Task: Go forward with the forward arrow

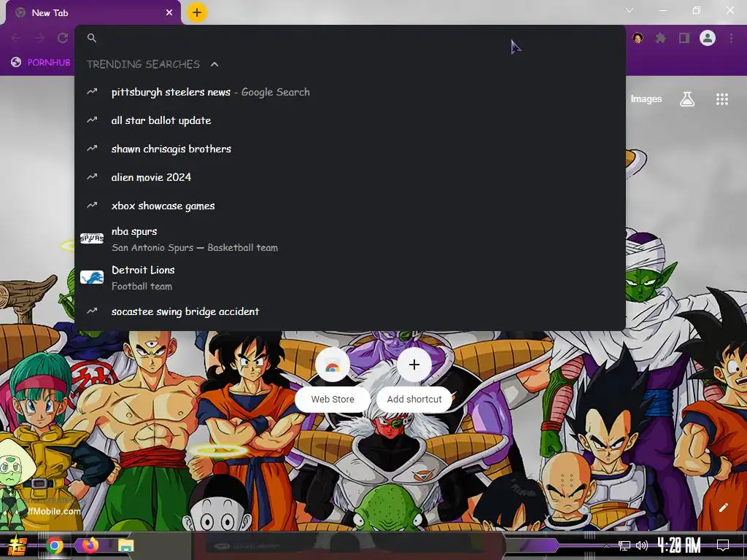Action: pos(39,38)
